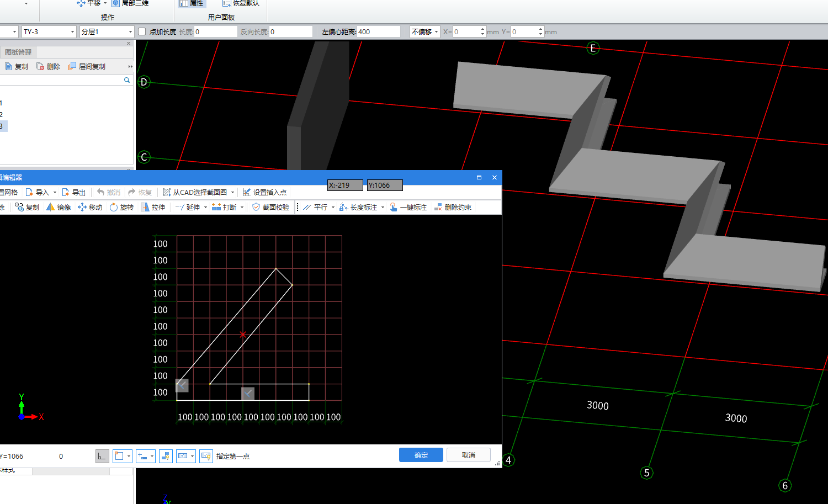Viewport: 828px width, 504px height.
Task: Click 导入 import icon in section editor
Action: tap(29, 192)
